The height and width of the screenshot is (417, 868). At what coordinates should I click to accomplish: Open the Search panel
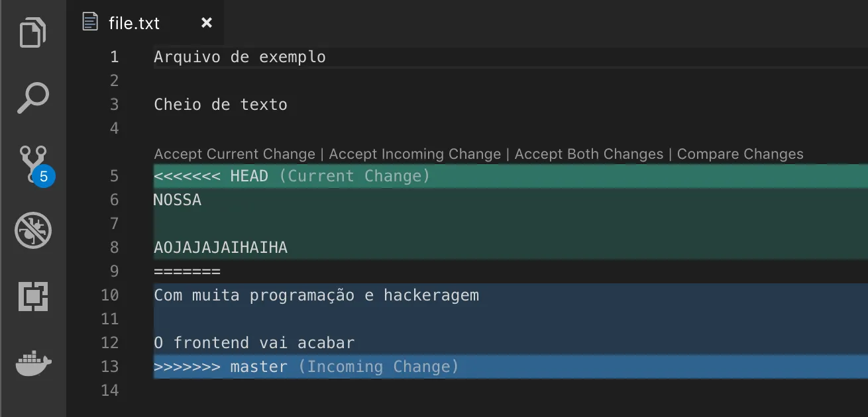[33, 98]
